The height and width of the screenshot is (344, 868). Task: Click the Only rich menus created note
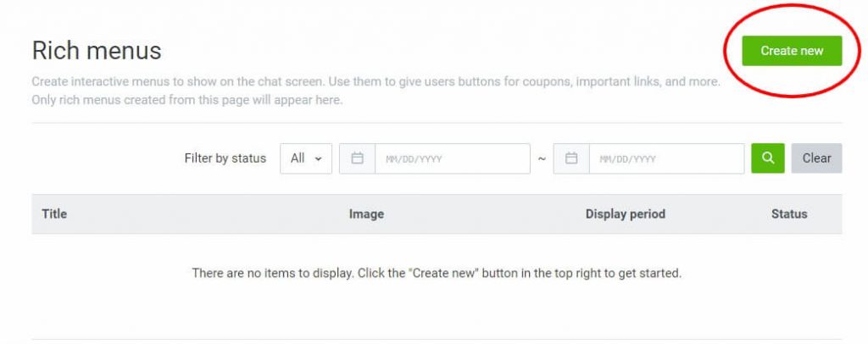click(x=187, y=101)
